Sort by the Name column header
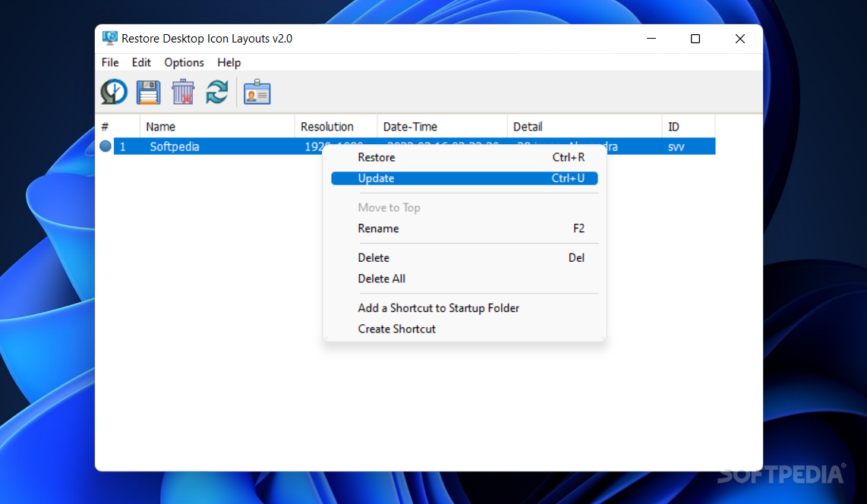The width and height of the screenshot is (867, 504). click(217, 127)
